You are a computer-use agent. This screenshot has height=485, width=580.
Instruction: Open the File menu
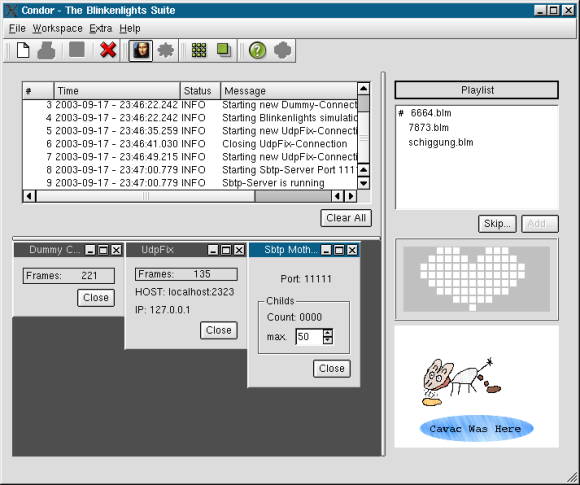tap(17, 28)
